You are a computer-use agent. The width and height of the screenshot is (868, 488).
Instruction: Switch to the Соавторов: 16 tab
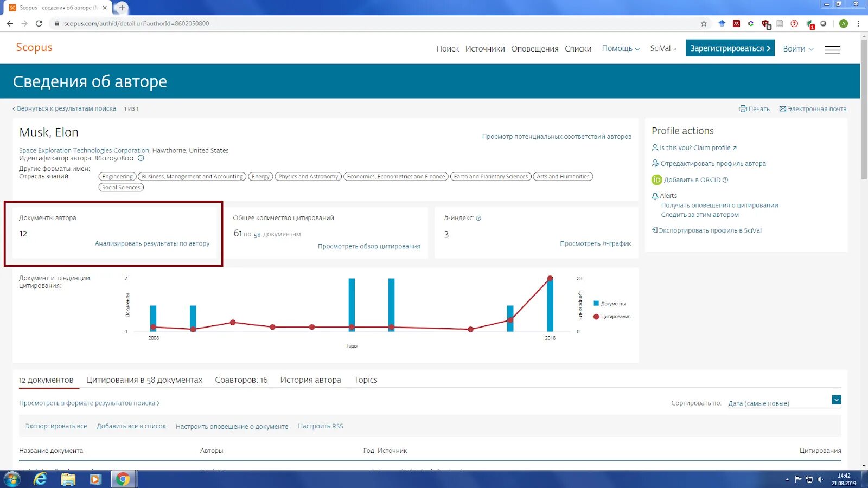(x=241, y=380)
